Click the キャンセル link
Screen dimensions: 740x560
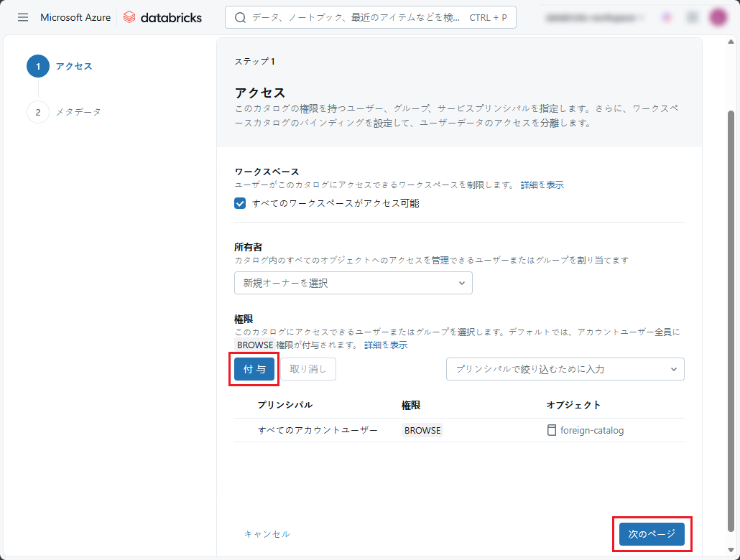[x=267, y=534]
